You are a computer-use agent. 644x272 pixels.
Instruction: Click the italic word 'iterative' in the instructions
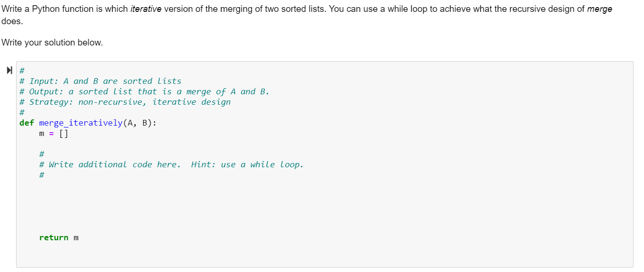(146, 9)
